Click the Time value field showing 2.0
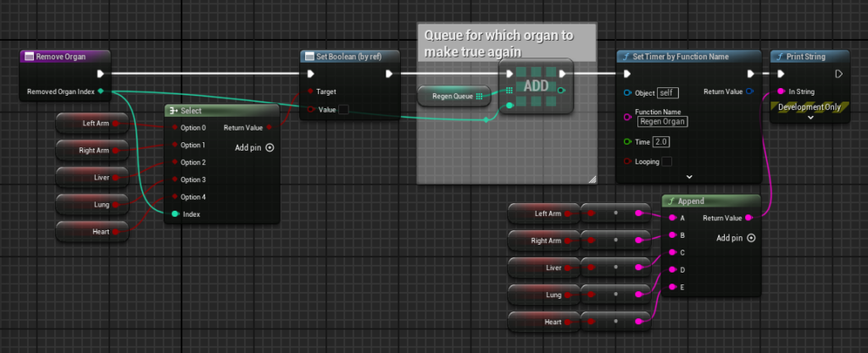Image resolution: width=868 pixels, height=353 pixels. click(662, 141)
